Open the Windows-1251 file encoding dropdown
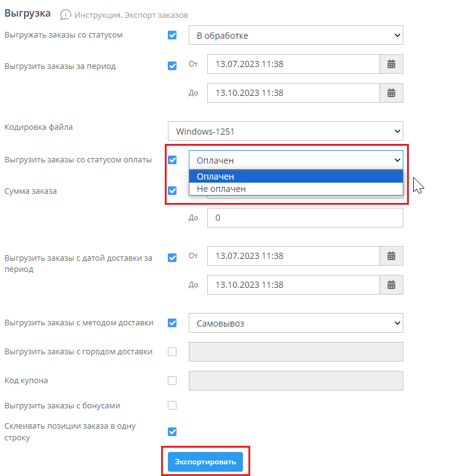Viewport: 455px width, 476px height. [x=285, y=131]
